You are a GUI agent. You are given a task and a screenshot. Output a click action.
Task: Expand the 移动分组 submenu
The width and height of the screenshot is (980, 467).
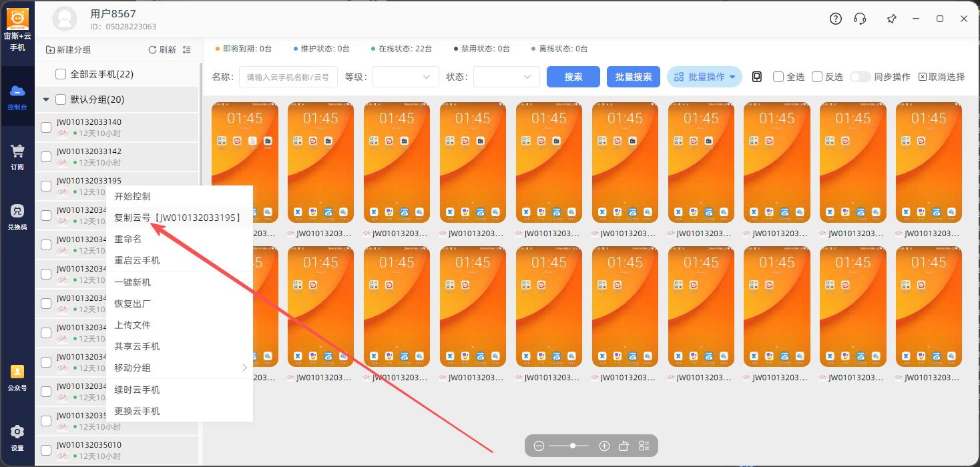[180, 368]
